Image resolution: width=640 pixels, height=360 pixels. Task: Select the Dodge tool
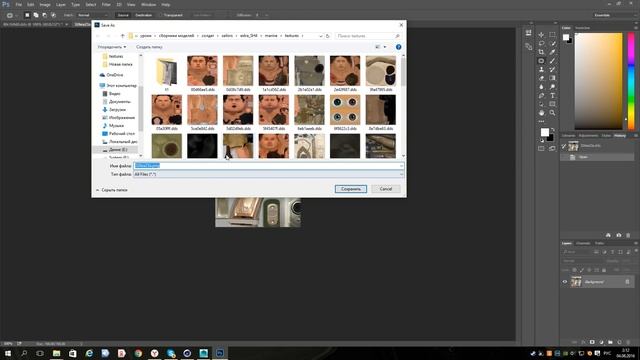click(552, 87)
